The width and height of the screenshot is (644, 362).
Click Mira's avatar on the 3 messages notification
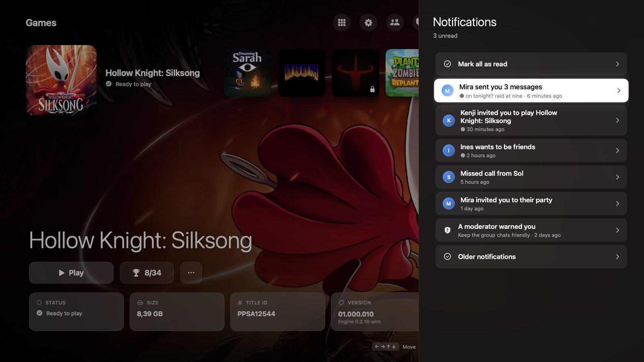point(447,90)
